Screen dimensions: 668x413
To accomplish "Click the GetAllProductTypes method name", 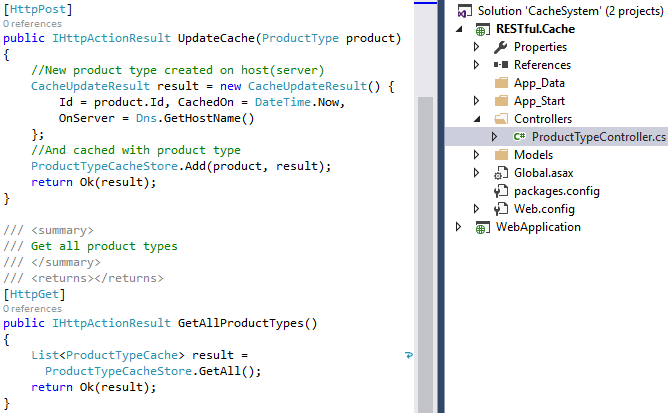I will tap(241, 323).
